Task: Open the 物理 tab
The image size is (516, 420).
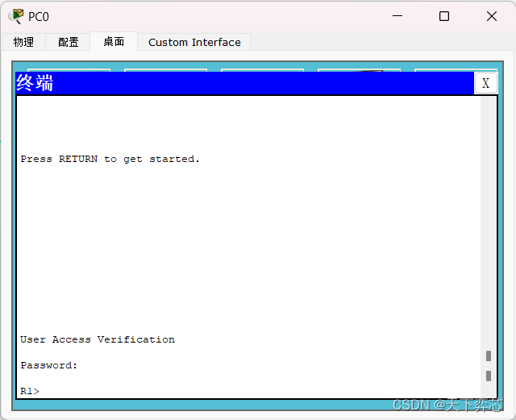Action: click(x=23, y=42)
